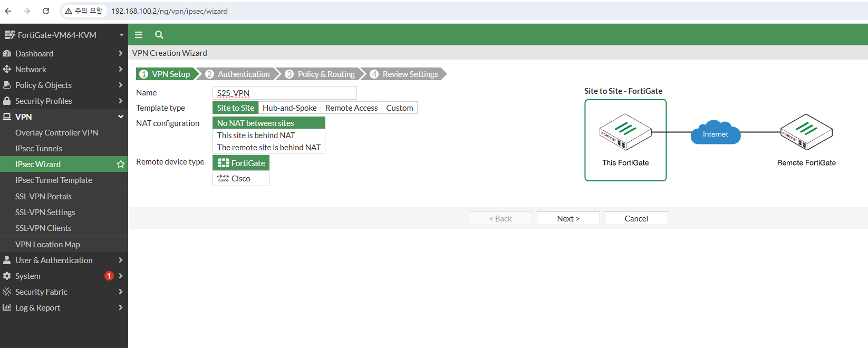Click the hamburger menu toggle icon

coord(139,35)
